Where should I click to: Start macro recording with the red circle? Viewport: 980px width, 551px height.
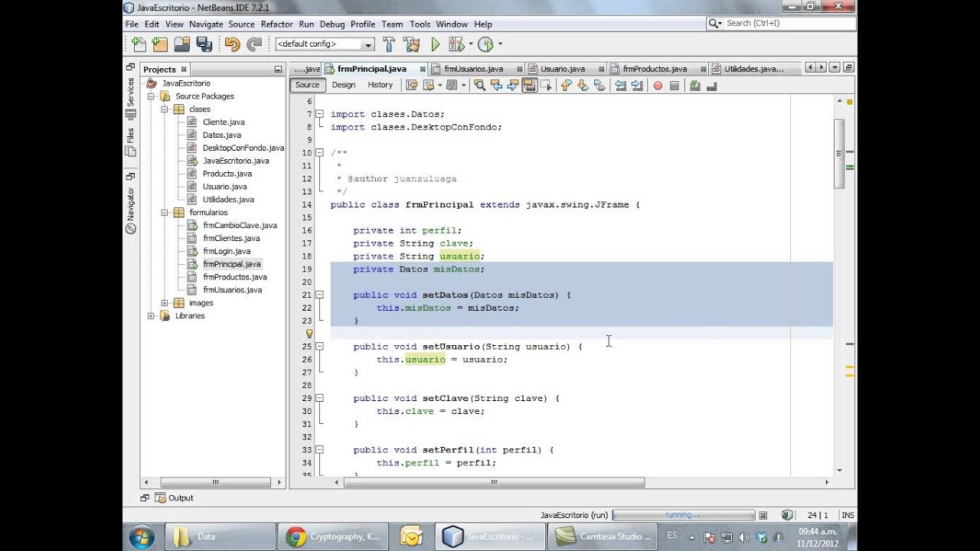point(658,86)
